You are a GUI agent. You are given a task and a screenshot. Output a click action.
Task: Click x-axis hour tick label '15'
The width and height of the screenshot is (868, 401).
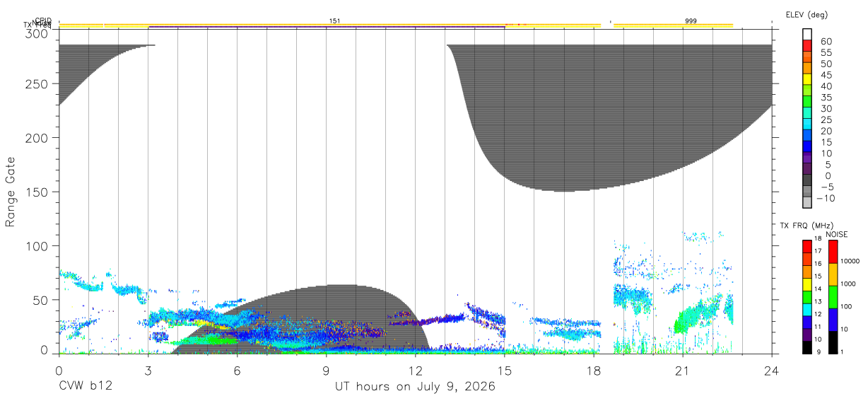(505, 370)
